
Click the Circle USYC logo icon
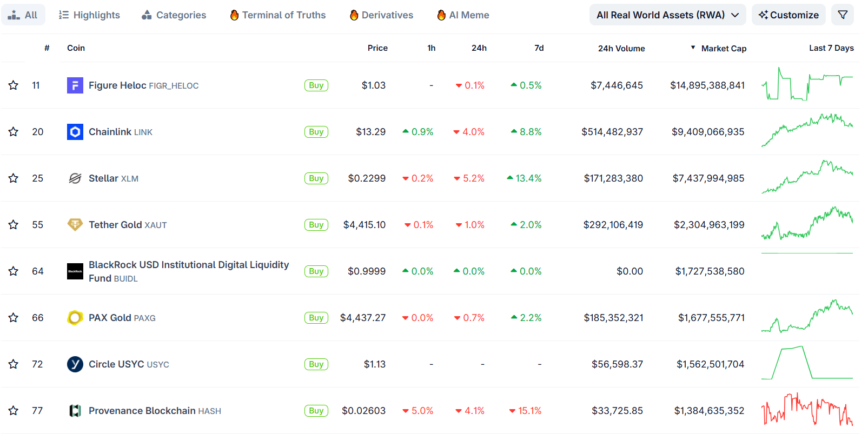[x=75, y=364]
